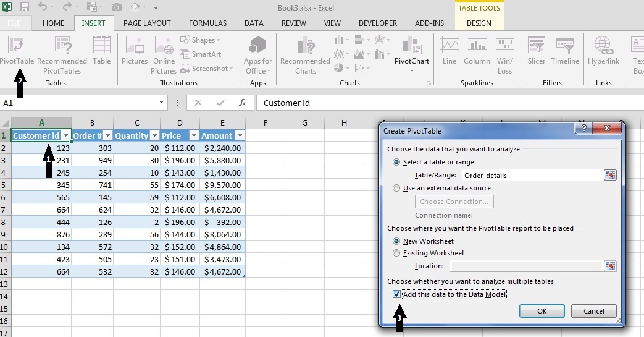Redo the last action

tap(67, 7)
